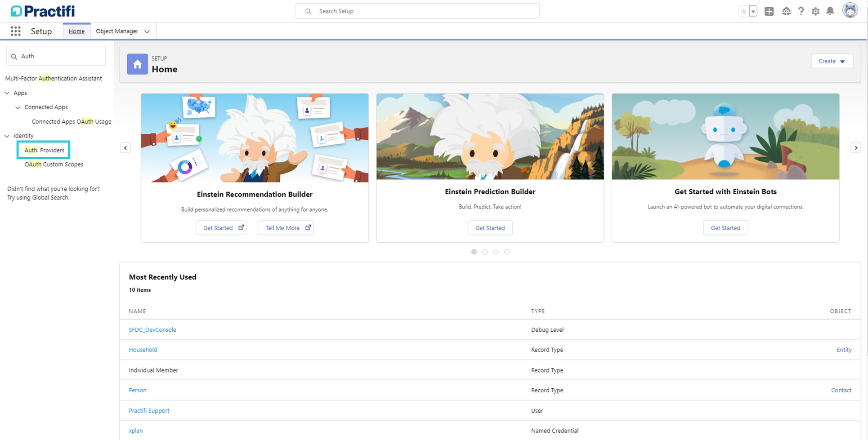This screenshot has height=440, width=868.
Task: Open Multi-Factor Authentication Assistant
Action: pos(54,78)
